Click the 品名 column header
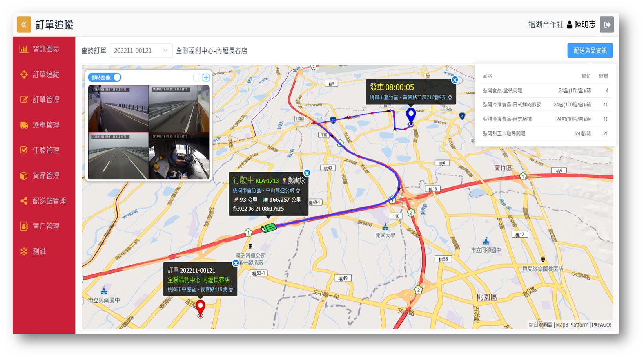Screen dimensions: 644x359 (x=487, y=76)
